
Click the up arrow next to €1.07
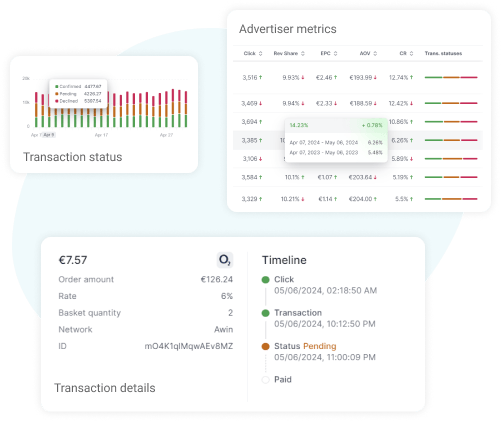(x=335, y=177)
